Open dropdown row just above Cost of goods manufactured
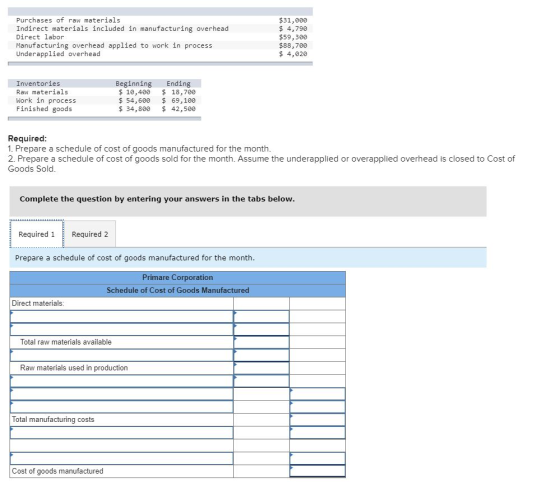 [122, 458]
